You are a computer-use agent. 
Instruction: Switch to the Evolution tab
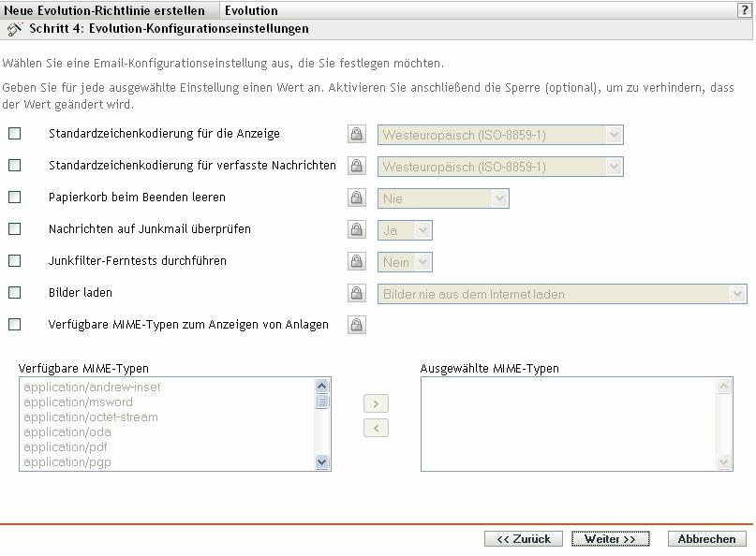[251, 10]
